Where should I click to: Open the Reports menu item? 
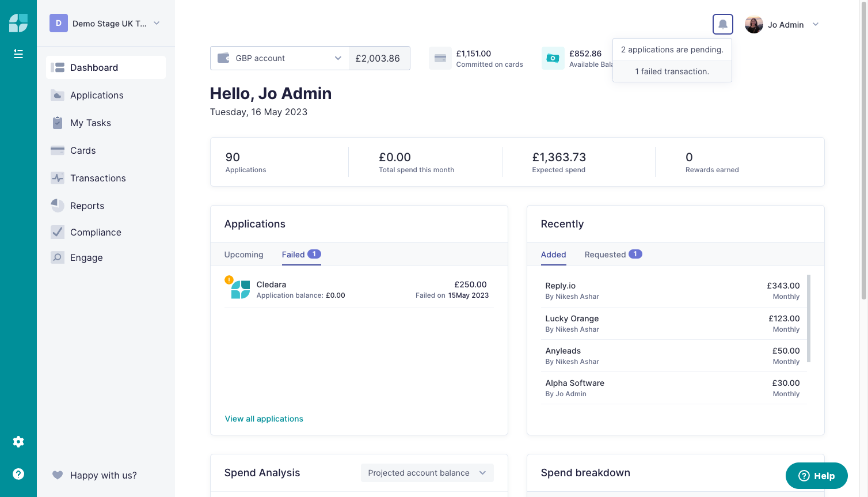tap(106, 206)
